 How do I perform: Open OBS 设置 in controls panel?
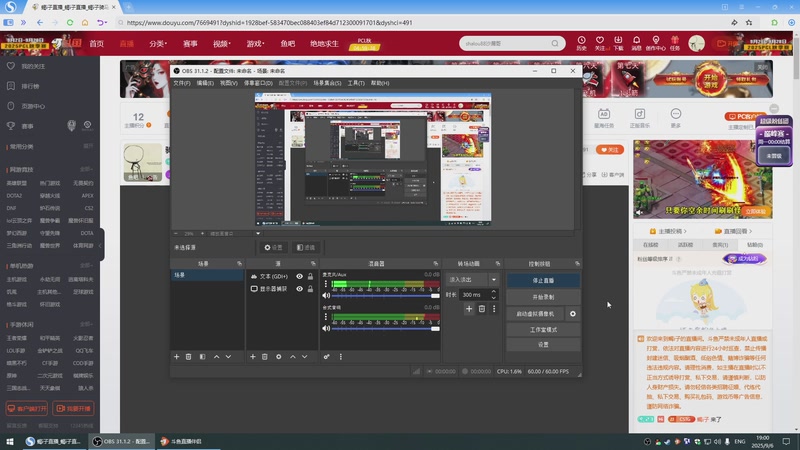coord(543,345)
